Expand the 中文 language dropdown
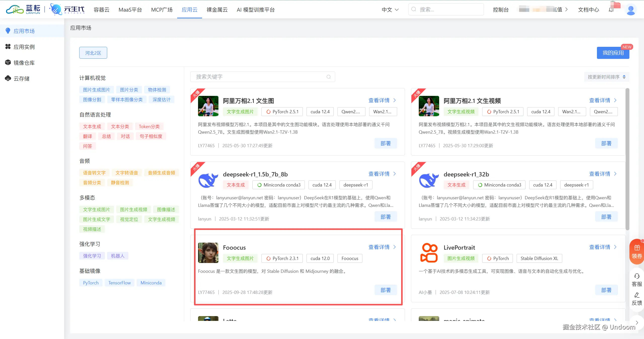 (x=390, y=10)
